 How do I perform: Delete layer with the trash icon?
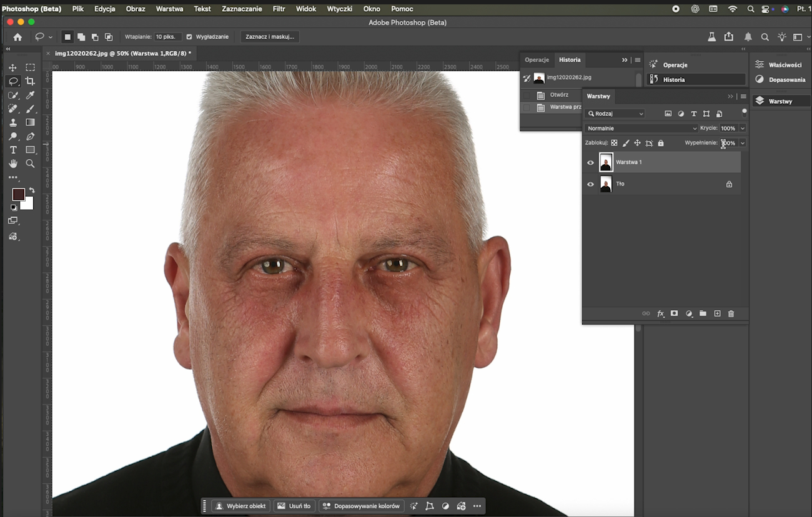(731, 313)
